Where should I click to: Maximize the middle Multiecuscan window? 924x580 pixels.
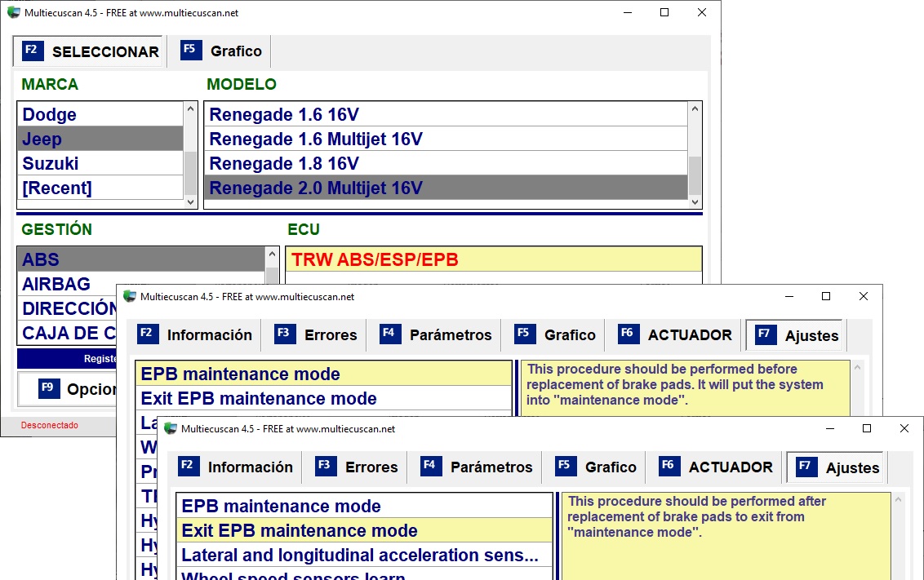click(826, 296)
